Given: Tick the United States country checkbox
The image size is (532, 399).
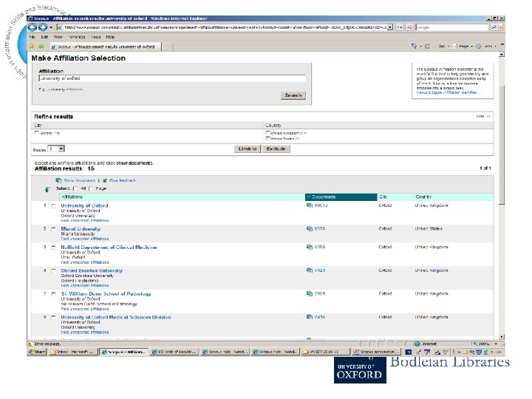Looking at the screenshot, I should coord(267,138).
